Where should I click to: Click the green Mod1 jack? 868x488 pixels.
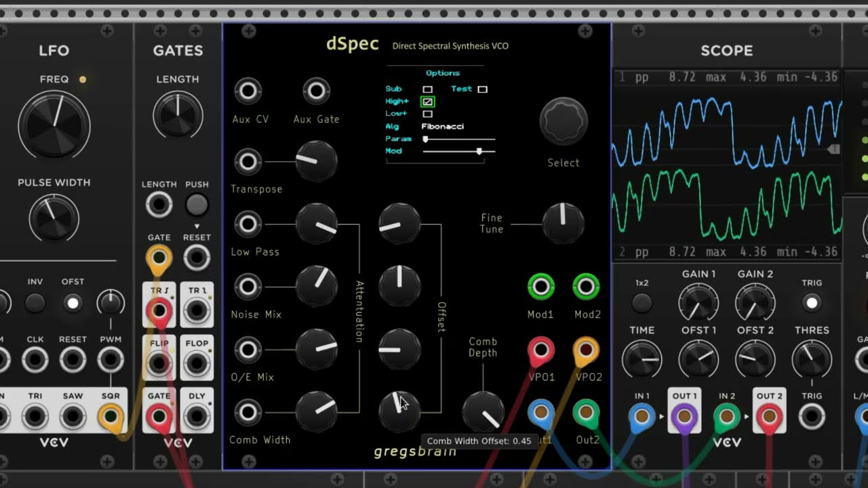[540, 287]
